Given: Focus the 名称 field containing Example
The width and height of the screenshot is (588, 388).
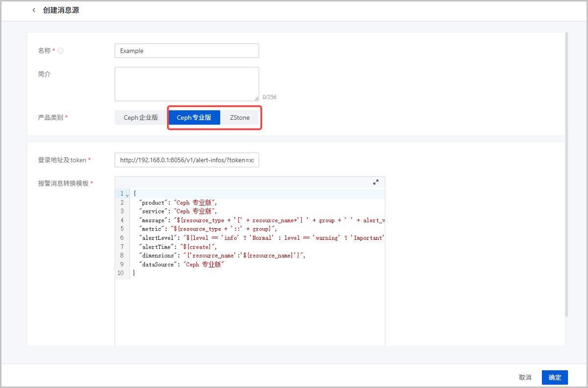Looking at the screenshot, I should click(x=187, y=51).
